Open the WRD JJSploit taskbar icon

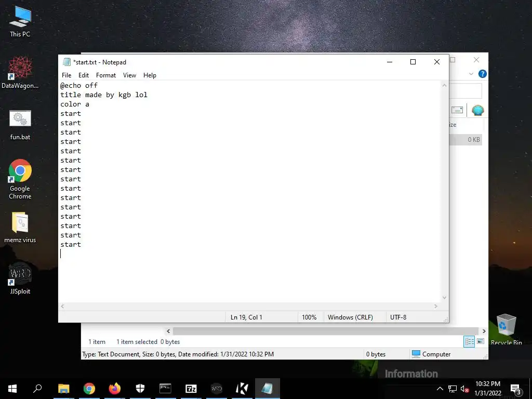pos(217,389)
